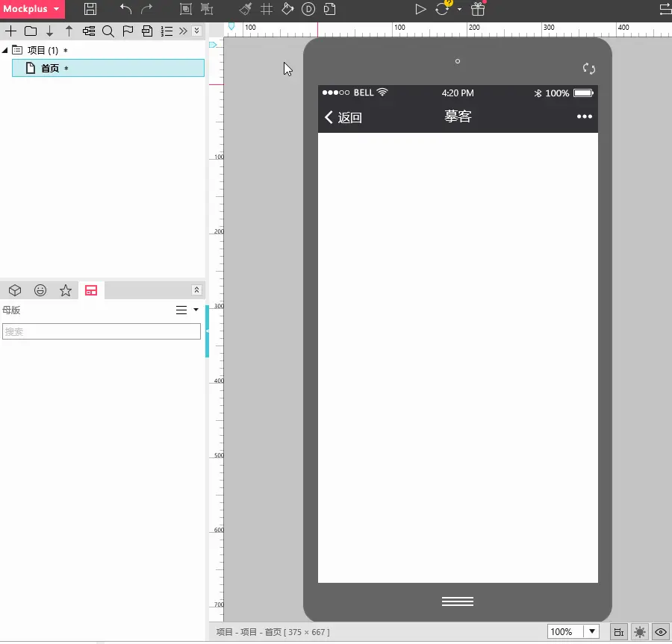Click the print-like page icon
Screen dimensions: 672x644
(147, 31)
